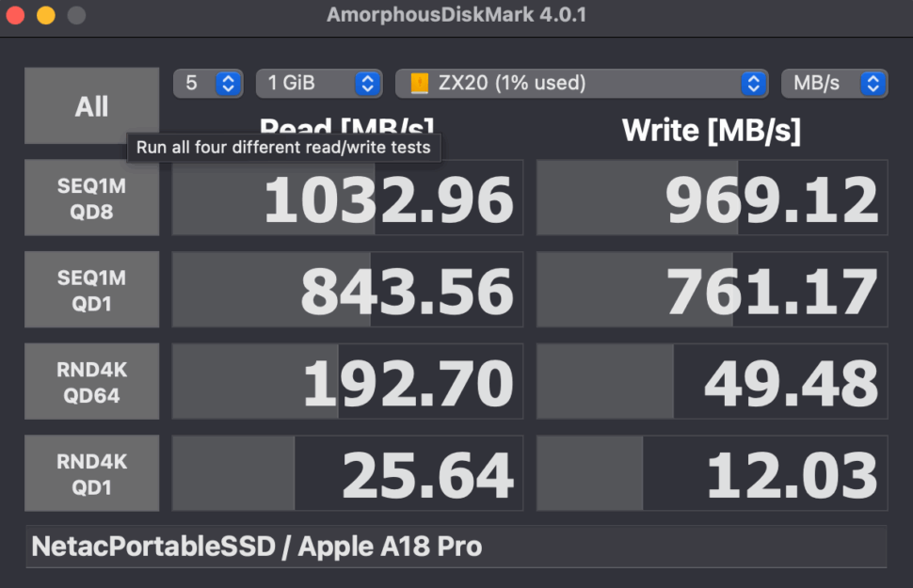Start the SEQ1M QD1 benchmark test
The height and width of the screenshot is (588, 913).
point(91,289)
